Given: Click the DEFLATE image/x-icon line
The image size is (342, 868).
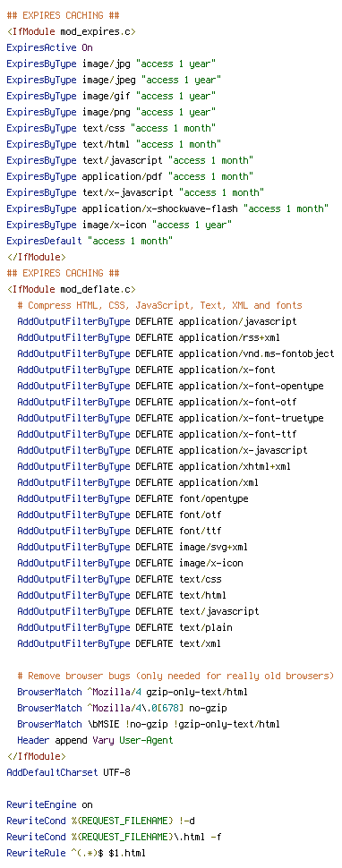Looking at the screenshot, I should click(x=130, y=563).
